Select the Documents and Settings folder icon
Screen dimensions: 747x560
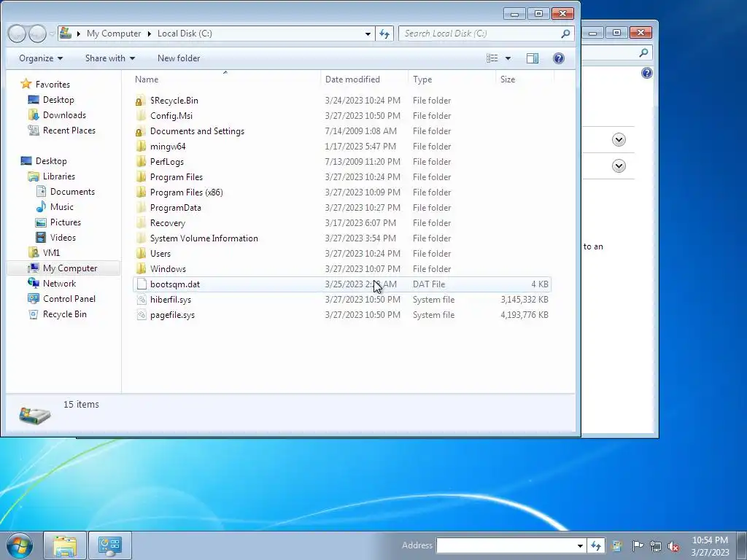pyautogui.click(x=141, y=131)
